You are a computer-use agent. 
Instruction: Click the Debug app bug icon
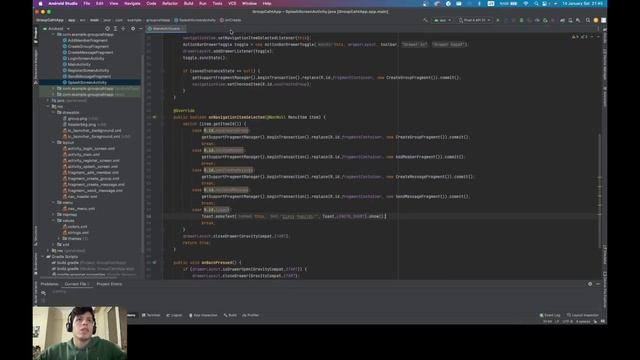click(521, 20)
